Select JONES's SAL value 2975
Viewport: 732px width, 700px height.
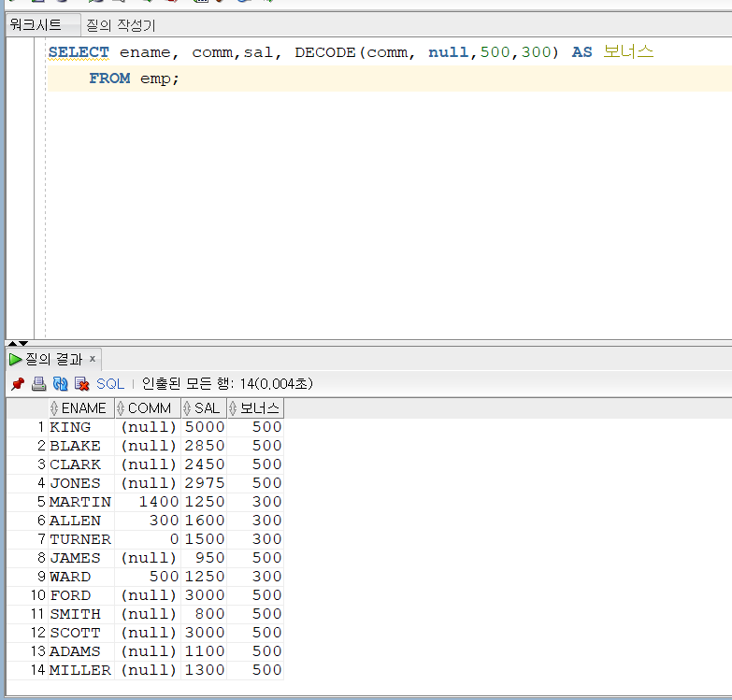click(204, 483)
